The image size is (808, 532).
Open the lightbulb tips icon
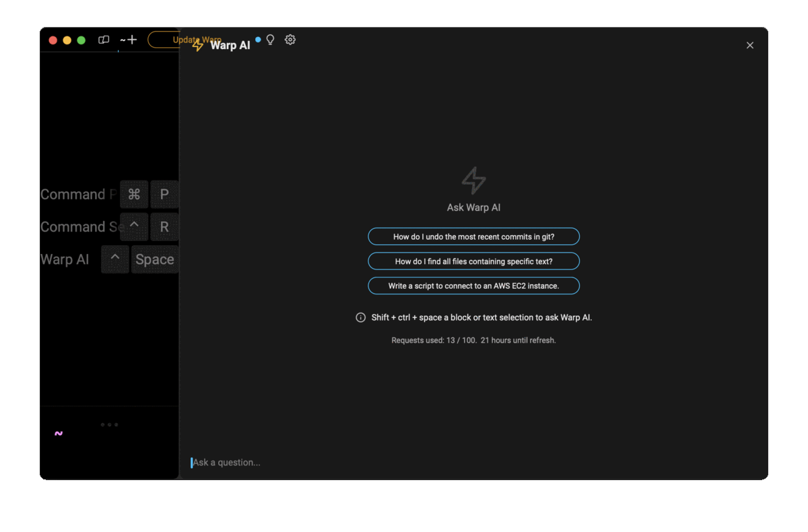[x=270, y=39]
